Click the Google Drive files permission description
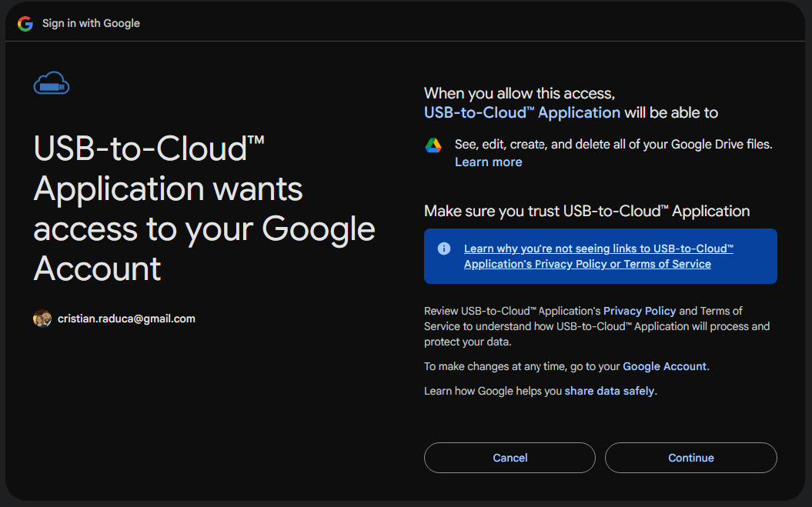Image resolution: width=812 pixels, height=507 pixels. click(613, 144)
